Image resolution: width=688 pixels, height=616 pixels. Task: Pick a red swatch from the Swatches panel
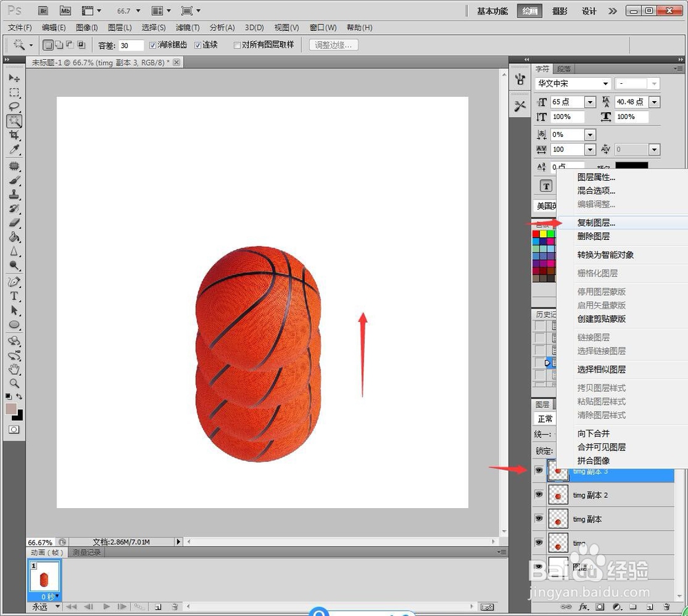535,233
